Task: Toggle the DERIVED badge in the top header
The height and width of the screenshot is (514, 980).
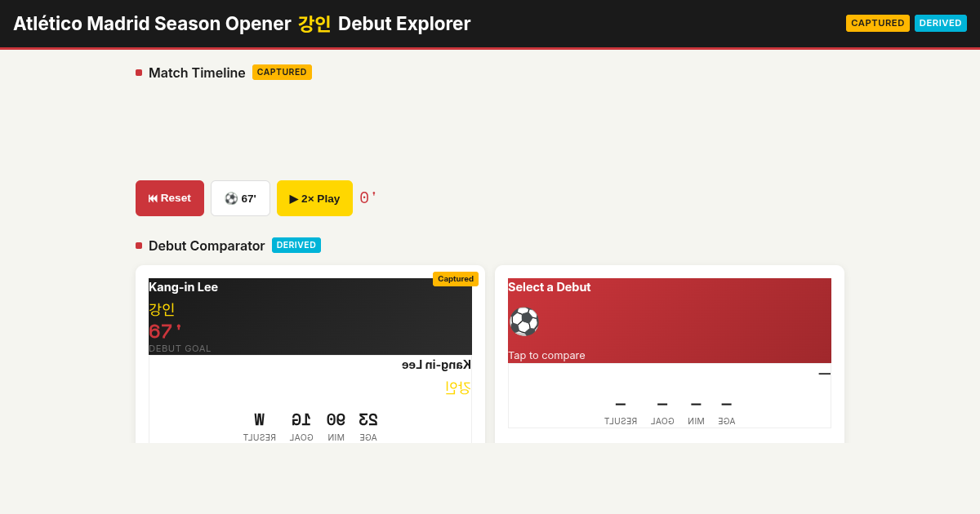Action: pos(941,23)
